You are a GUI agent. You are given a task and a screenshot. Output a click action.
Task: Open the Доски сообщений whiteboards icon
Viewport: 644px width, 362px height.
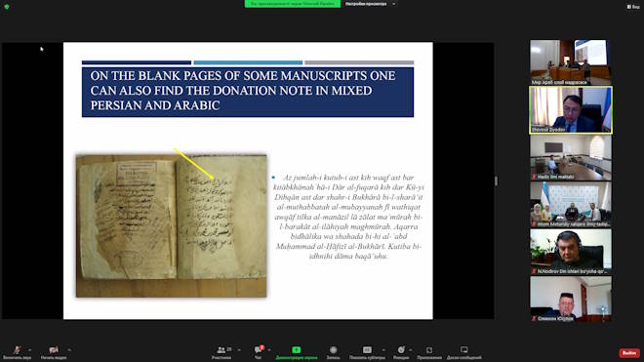464,350
